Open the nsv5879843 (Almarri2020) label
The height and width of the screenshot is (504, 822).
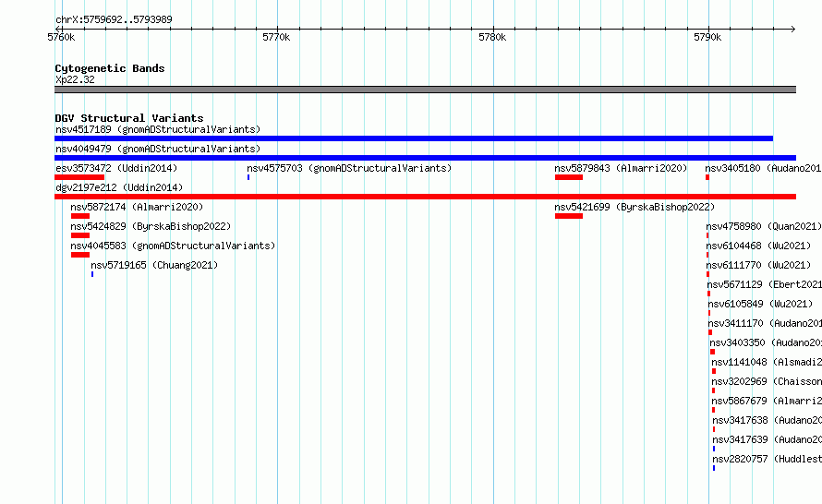click(x=621, y=168)
